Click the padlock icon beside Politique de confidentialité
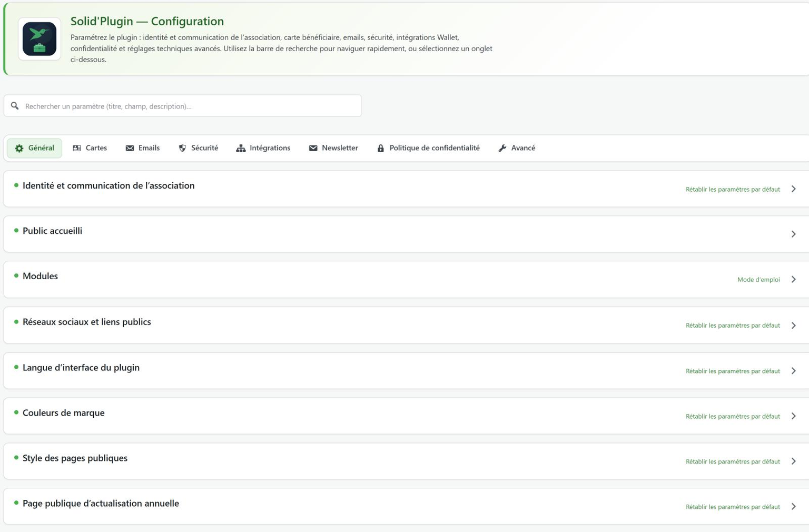Screen dimensions: 809x532 (381, 148)
